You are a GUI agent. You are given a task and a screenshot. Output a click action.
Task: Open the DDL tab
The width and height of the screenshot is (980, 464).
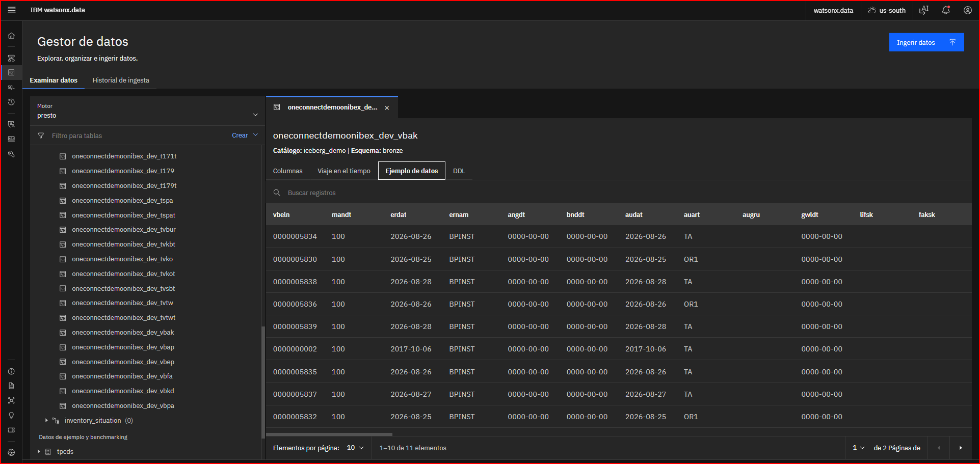[x=459, y=171]
